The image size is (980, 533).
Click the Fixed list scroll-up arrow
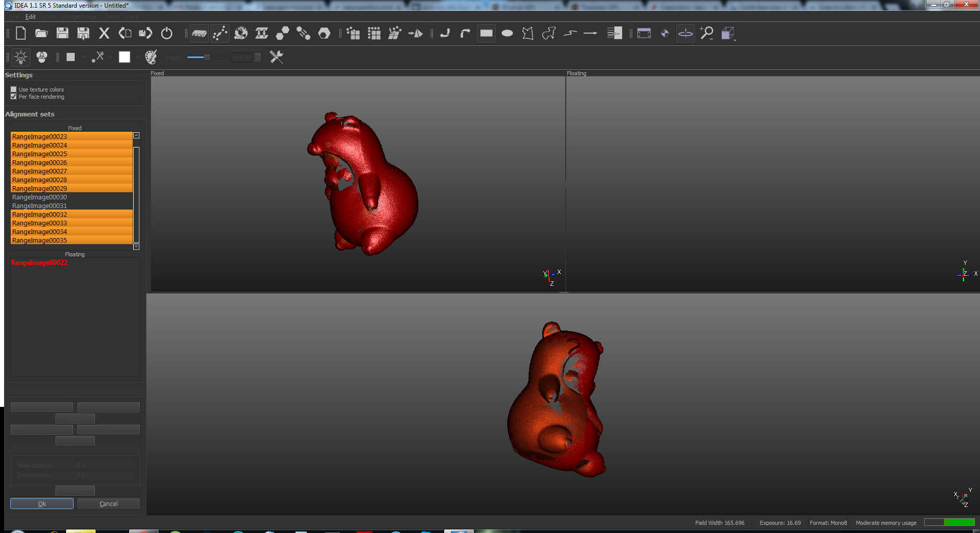click(x=136, y=136)
